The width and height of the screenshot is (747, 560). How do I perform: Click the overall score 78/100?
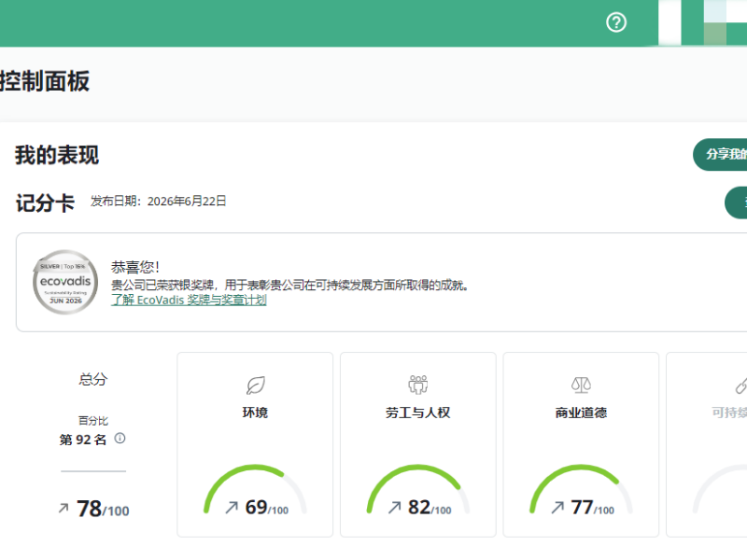click(103, 509)
